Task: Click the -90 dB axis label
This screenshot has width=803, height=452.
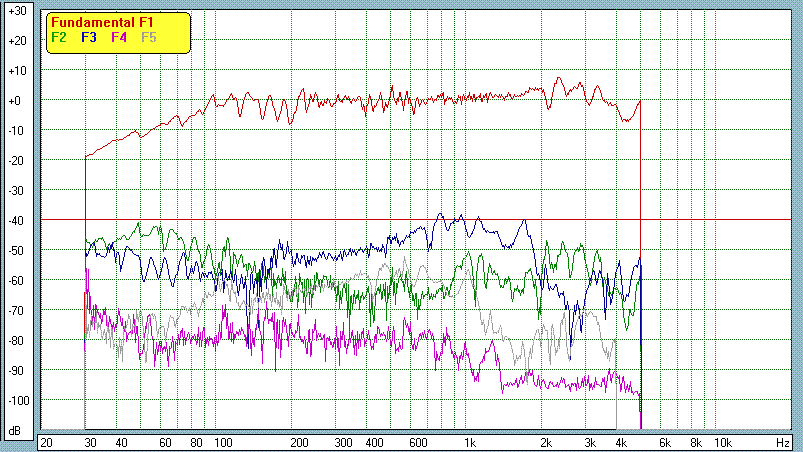Action: (16, 371)
